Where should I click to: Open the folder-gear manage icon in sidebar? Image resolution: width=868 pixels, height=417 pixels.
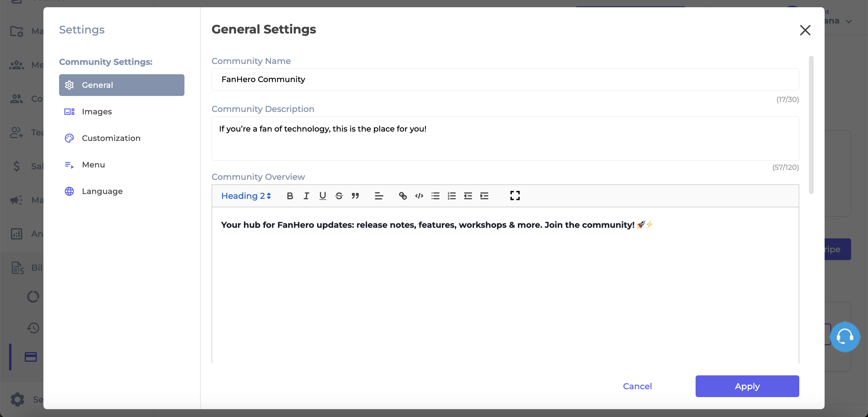click(x=17, y=31)
